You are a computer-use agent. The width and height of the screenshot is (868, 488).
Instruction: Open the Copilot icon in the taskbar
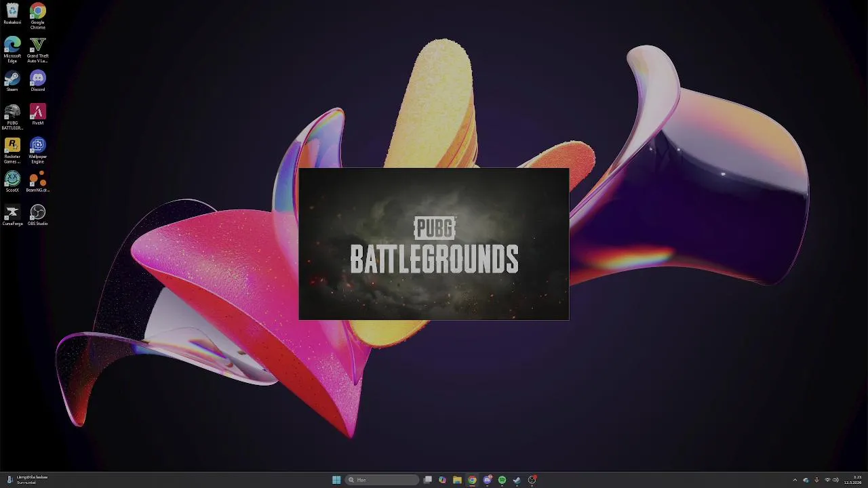point(443,480)
